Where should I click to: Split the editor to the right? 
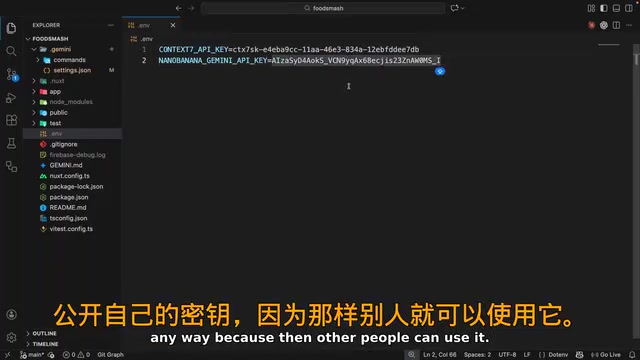tap(616, 25)
